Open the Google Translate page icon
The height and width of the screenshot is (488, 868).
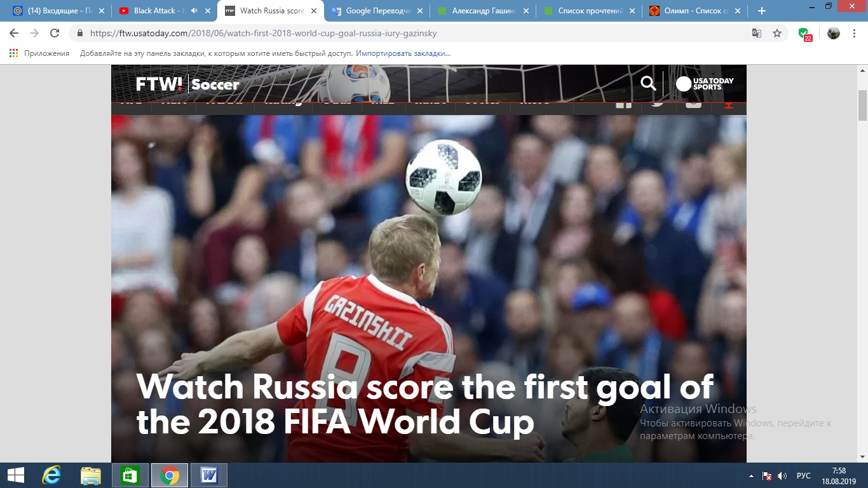pos(757,33)
